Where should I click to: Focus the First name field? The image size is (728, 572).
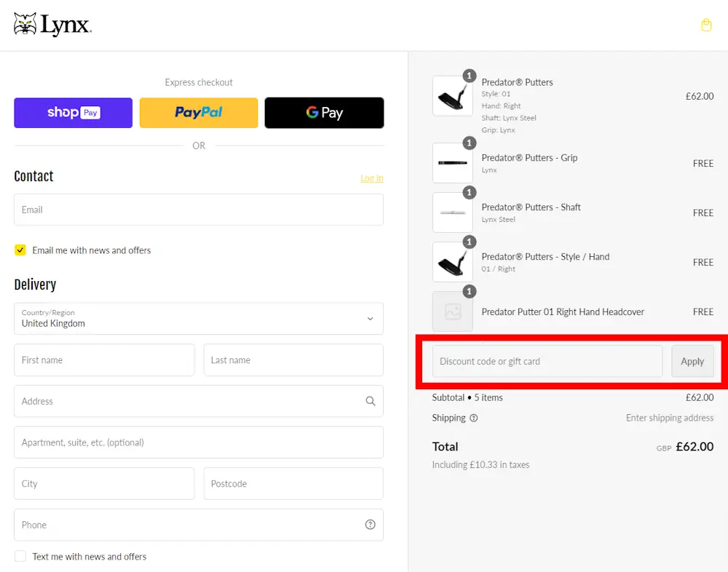tap(104, 360)
